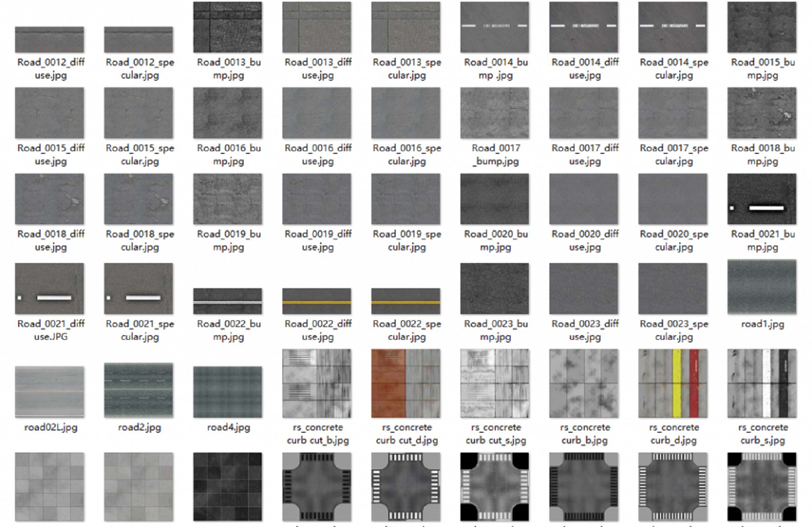Select the Road_0018_specular.jpg thumbnail
Viewport: 812px width, 527px height.
pyautogui.click(x=138, y=199)
